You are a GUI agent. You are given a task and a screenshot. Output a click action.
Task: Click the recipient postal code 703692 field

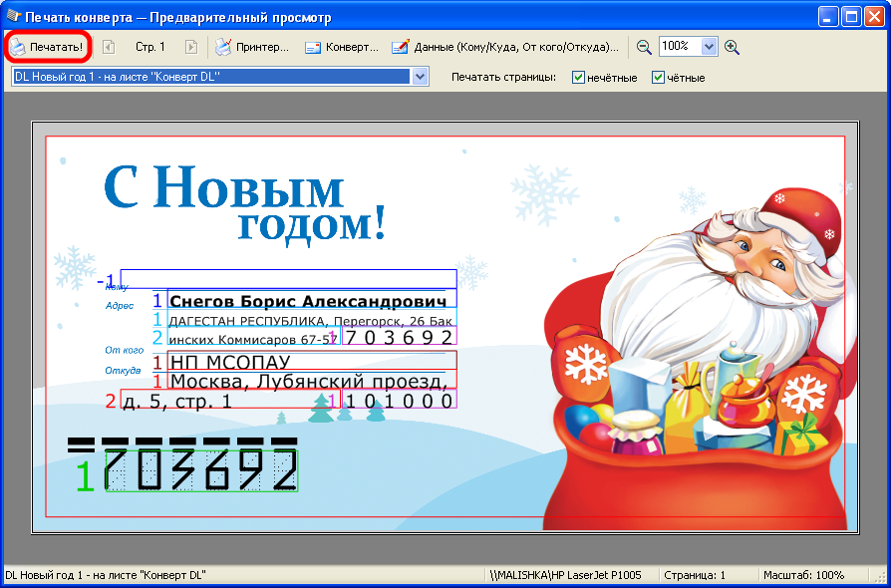tap(399, 337)
